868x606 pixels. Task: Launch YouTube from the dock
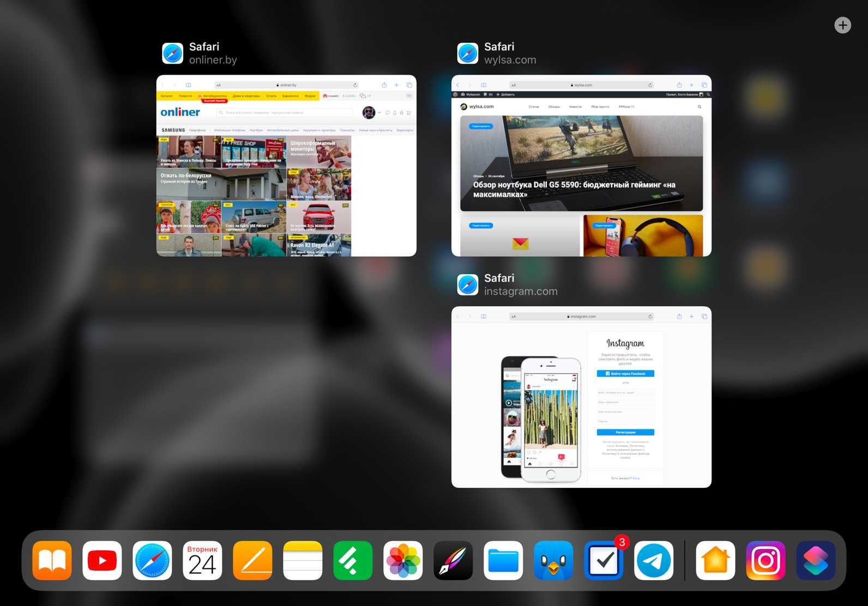point(102,560)
